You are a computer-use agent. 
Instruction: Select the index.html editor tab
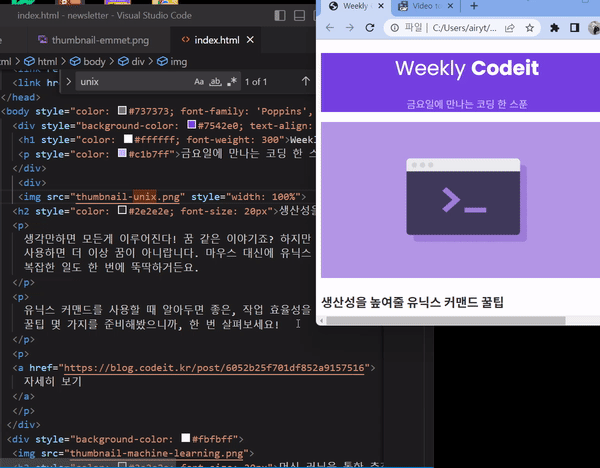[x=217, y=40]
